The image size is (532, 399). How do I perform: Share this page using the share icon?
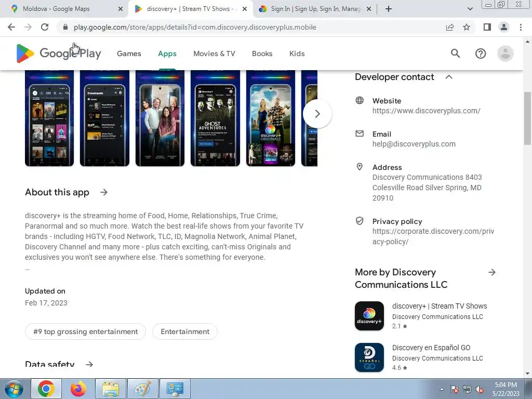pos(450,27)
